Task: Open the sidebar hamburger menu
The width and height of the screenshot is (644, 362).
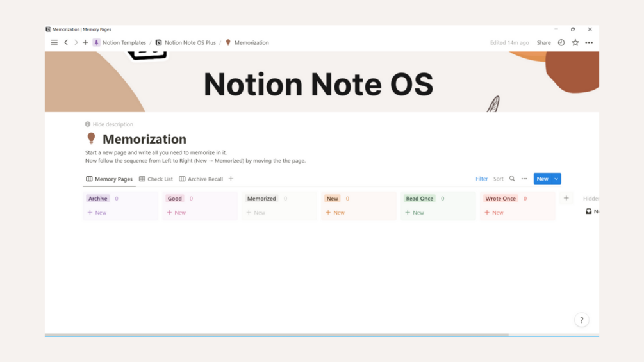Action: click(54, 43)
